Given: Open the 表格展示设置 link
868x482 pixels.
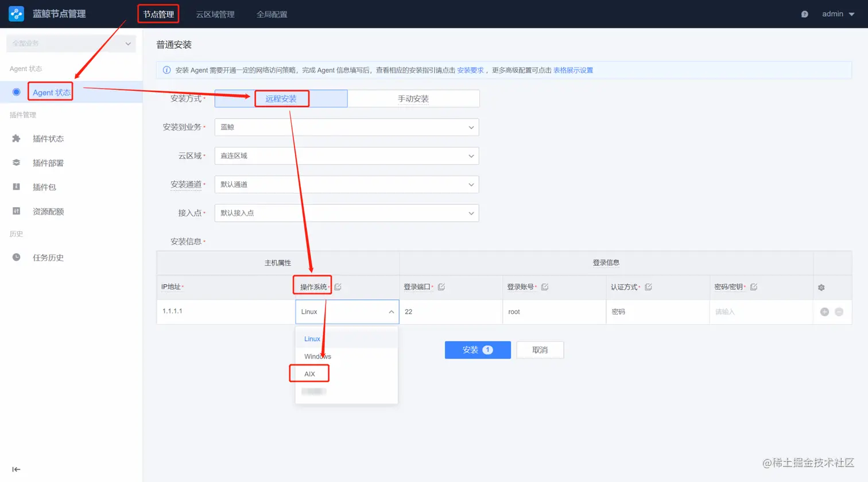Looking at the screenshot, I should point(573,70).
